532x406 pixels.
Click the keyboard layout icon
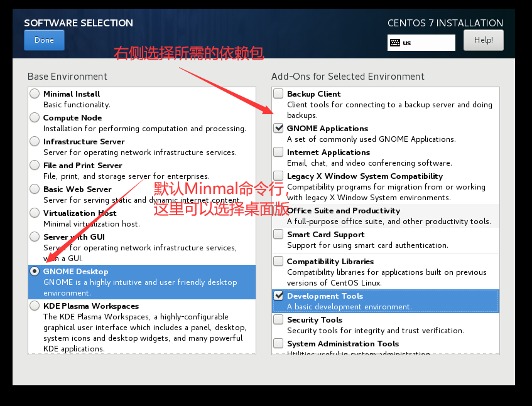(x=395, y=43)
